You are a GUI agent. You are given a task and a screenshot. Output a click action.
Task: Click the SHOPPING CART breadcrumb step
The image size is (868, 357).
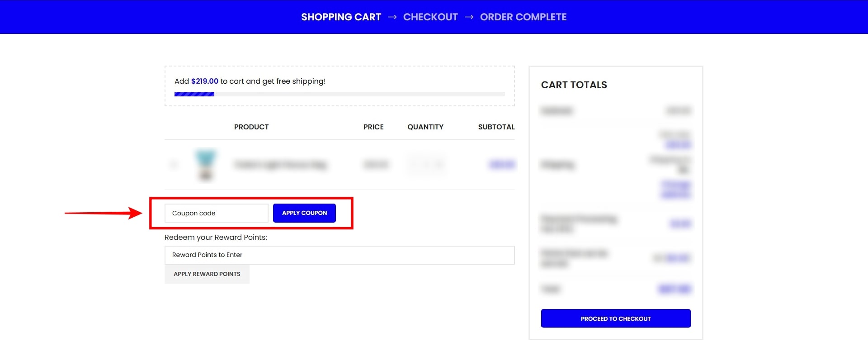click(341, 17)
